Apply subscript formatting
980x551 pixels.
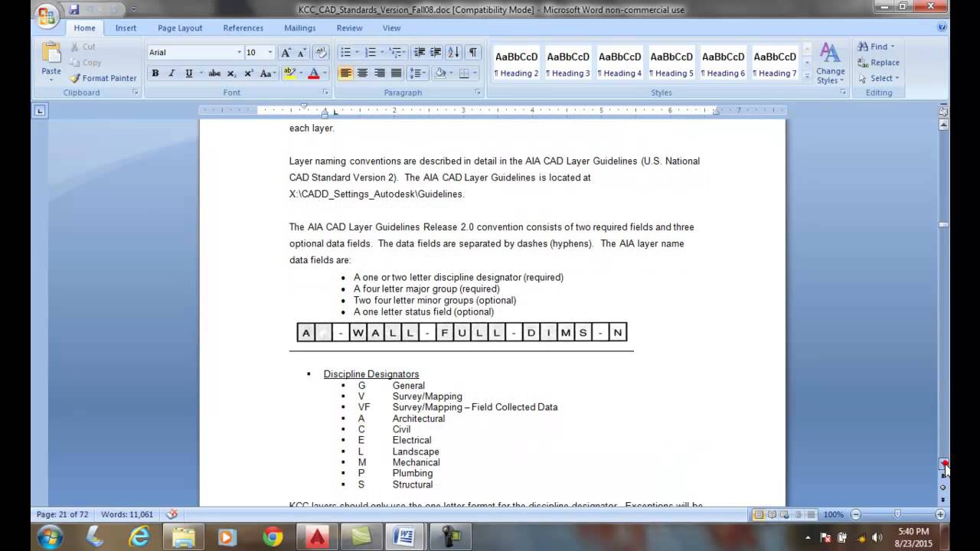(x=231, y=73)
